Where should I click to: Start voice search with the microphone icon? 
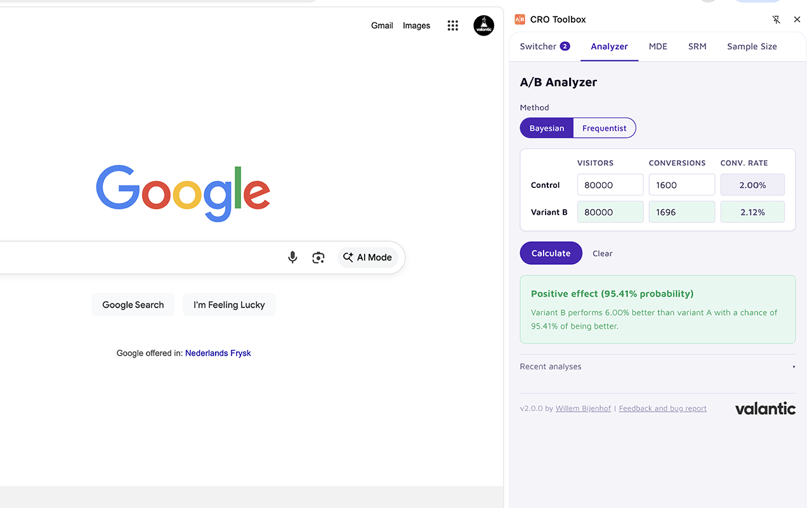tap(292, 257)
